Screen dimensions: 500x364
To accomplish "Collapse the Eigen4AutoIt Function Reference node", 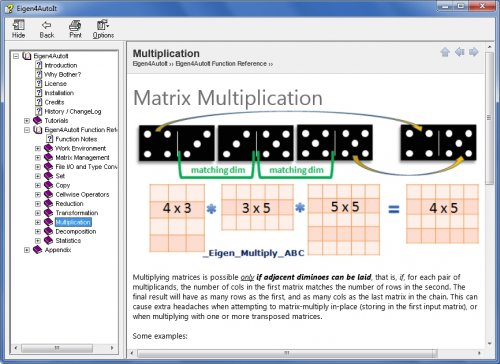I will [27, 130].
